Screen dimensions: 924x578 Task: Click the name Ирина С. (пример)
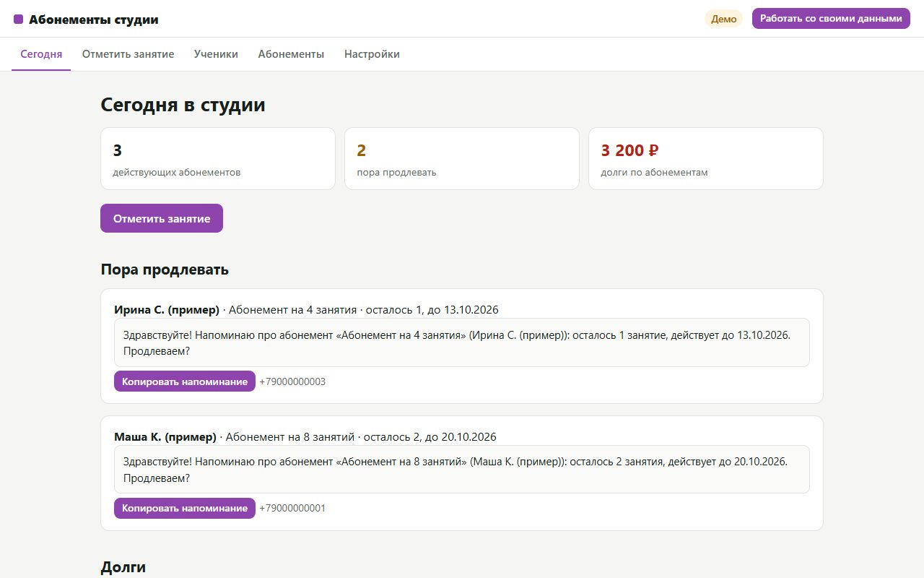tap(167, 310)
